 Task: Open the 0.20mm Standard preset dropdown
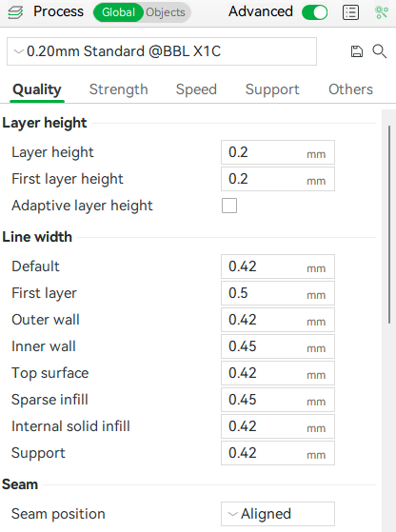coord(162,51)
